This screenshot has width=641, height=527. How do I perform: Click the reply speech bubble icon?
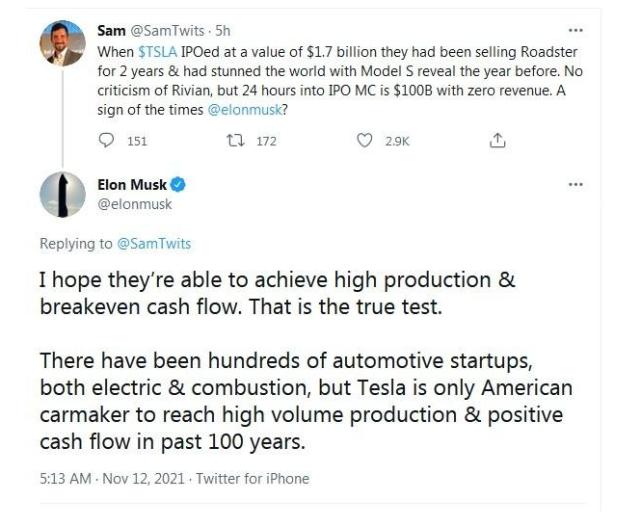[x=106, y=140]
